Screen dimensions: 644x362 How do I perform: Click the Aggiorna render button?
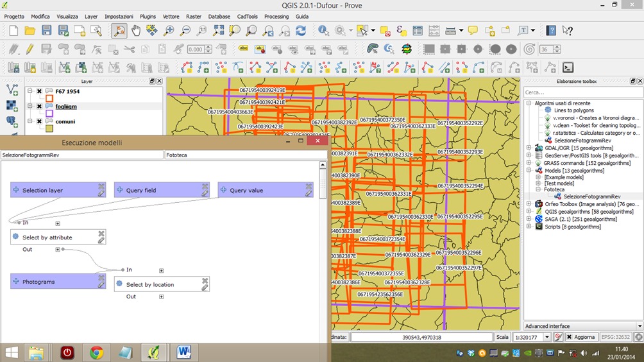[580, 337]
